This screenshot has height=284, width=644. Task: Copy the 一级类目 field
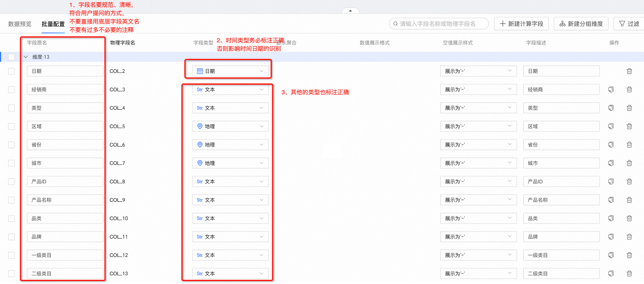[611, 255]
